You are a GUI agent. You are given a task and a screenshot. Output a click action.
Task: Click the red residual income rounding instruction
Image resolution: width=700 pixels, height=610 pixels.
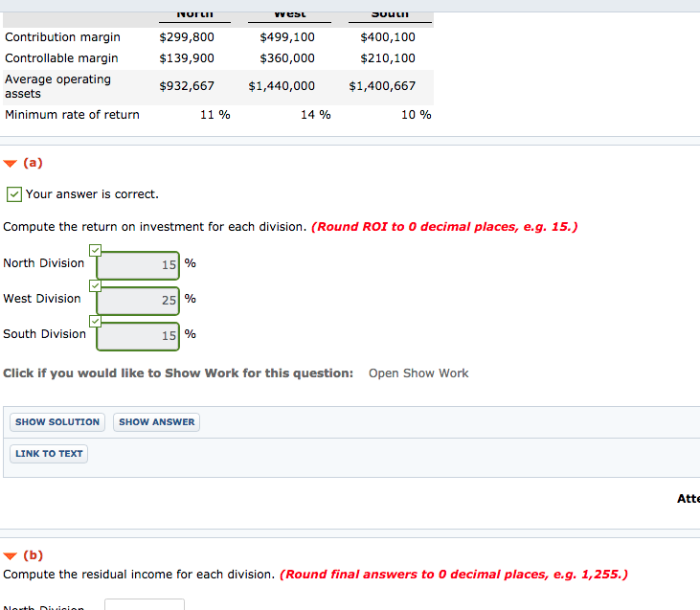(x=454, y=575)
